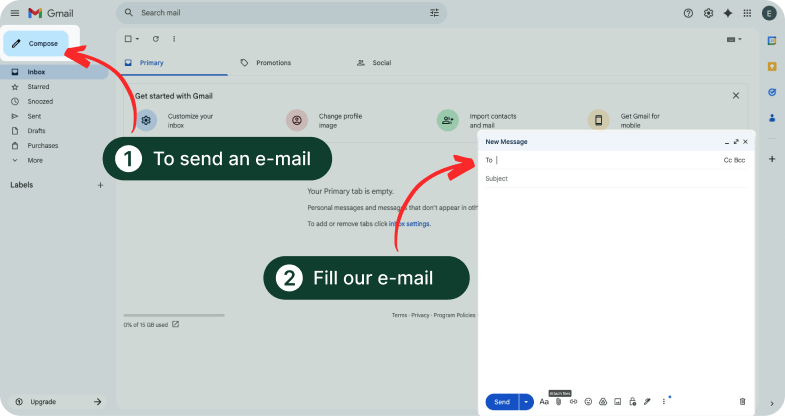Open the inbox toolbar More options

coord(174,39)
